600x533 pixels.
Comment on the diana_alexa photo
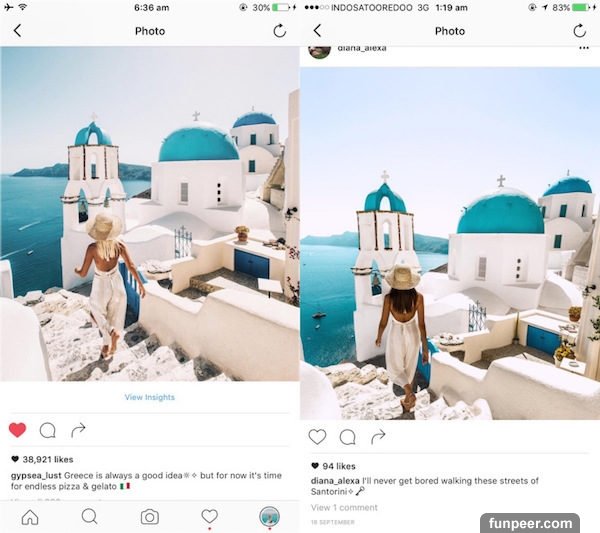coord(347,437)
